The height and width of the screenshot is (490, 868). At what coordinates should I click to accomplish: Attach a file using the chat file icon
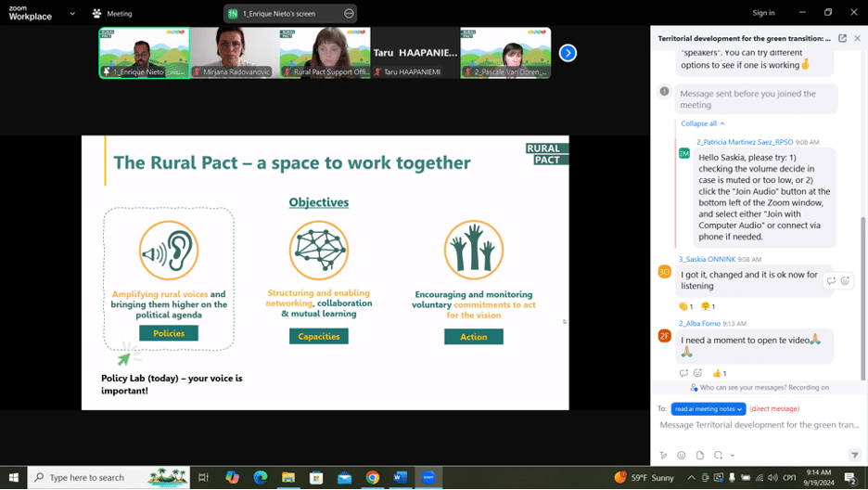pyautogui.click(x=700, y=456)
